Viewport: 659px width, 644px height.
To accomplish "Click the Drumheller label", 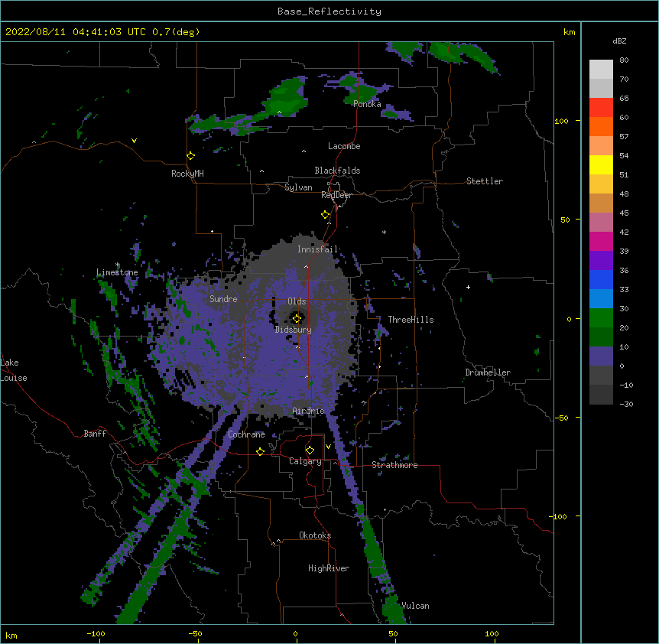I will point(488,372).
